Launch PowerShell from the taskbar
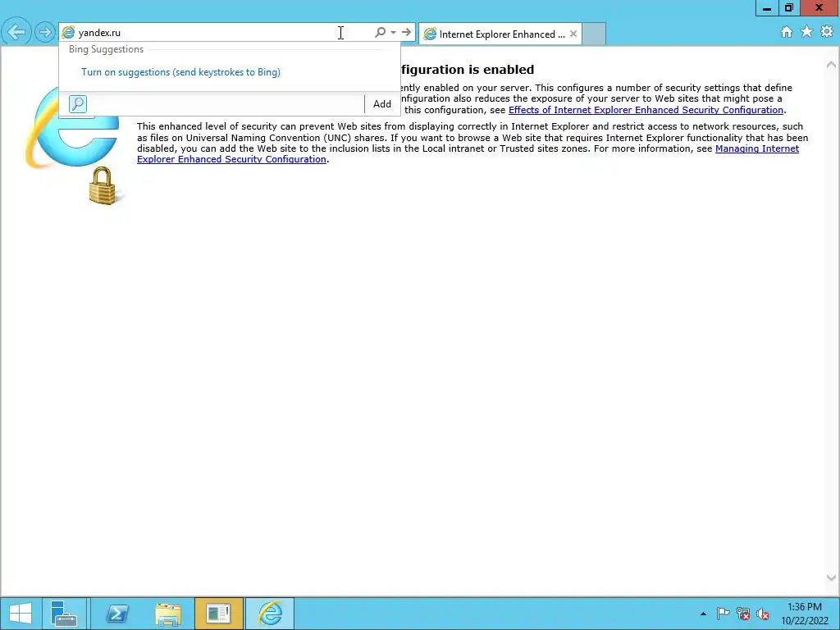 pyautogui.click(x=117, y=614)
